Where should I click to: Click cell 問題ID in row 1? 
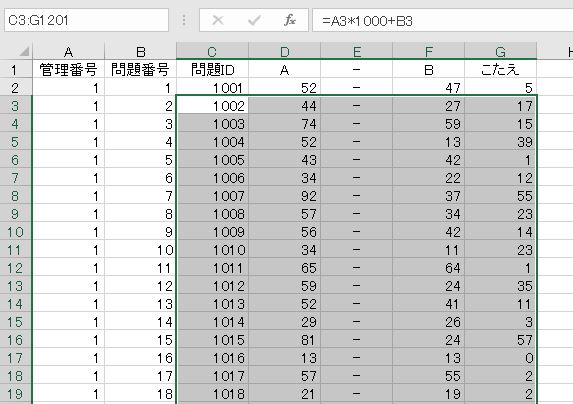tap(212, 69)
